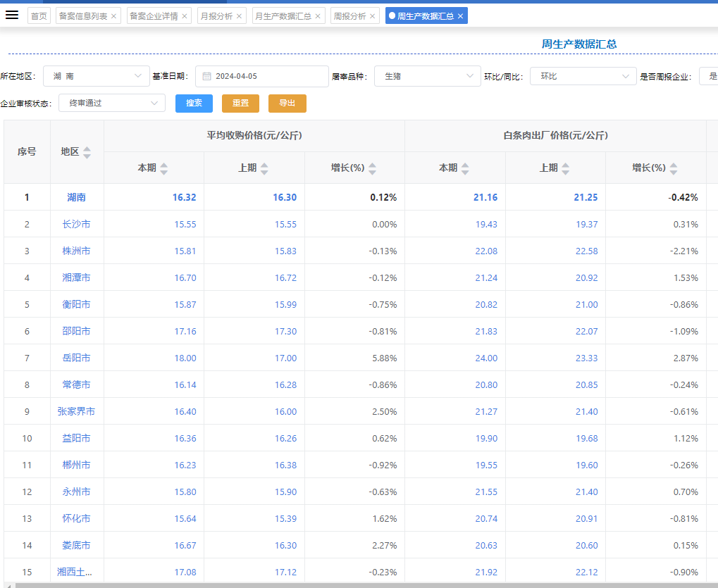Switch to the 首页 tab
This screenshot has width=718, height=588.
click(x=39, y=16)
